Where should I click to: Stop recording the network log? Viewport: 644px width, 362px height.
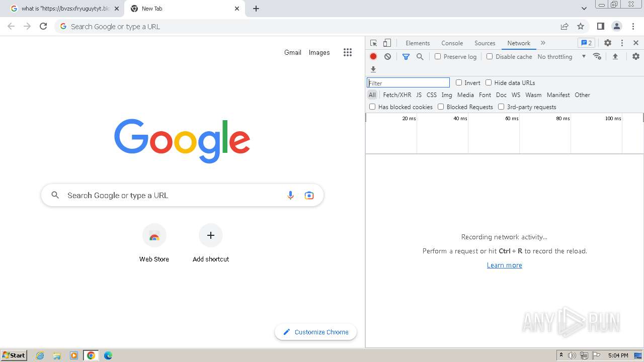click(373, 57)
